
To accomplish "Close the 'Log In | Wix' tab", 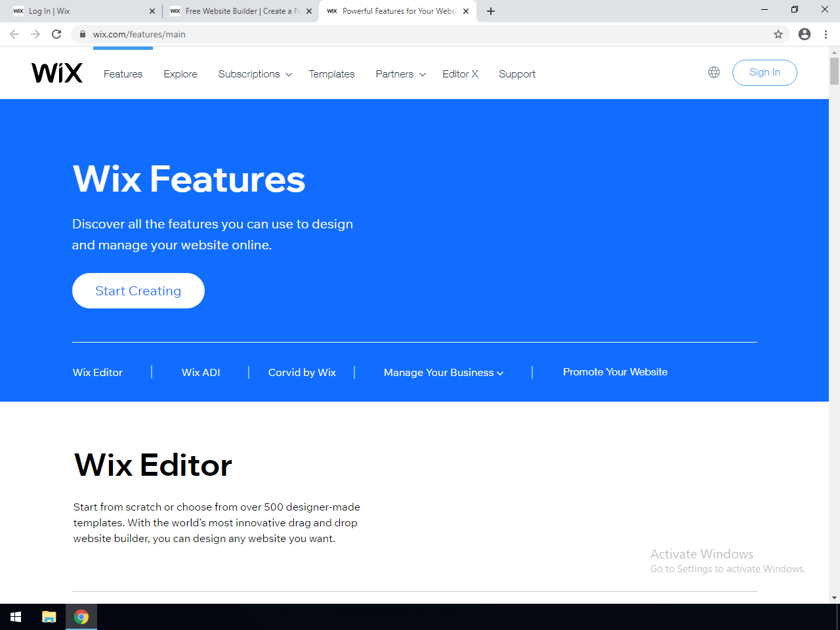I will [x=152, y=11].
